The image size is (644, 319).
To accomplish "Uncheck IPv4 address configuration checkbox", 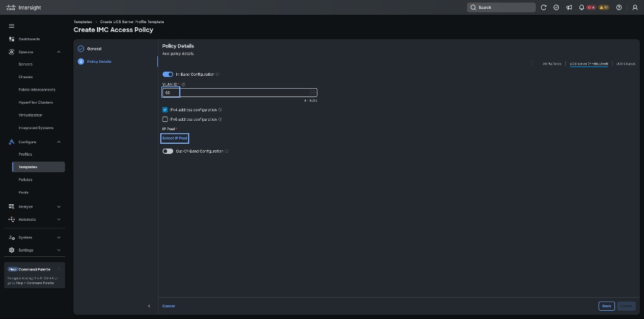I will [x=165, y=109].
